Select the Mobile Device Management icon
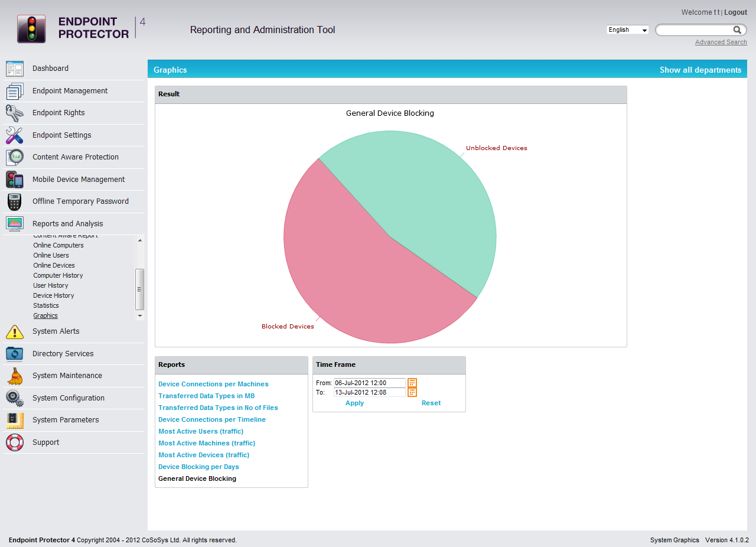 click(x=15, y=180)
